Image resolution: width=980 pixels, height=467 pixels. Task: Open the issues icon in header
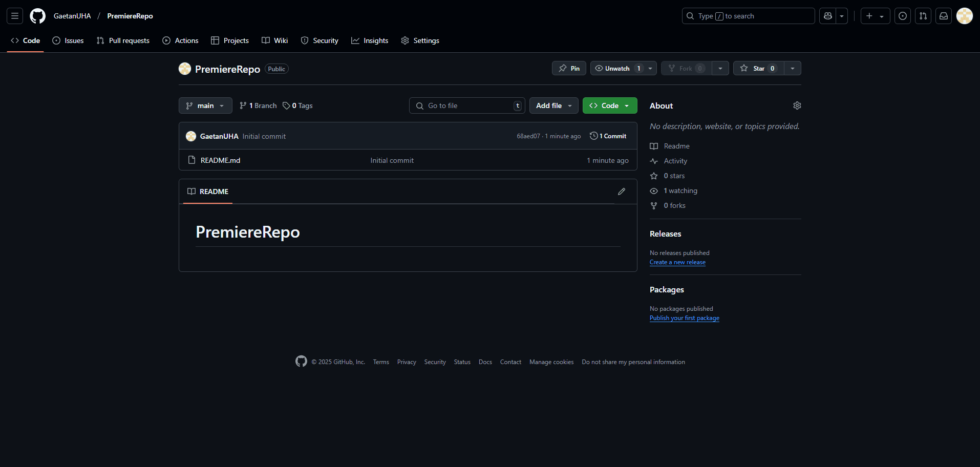902,16
